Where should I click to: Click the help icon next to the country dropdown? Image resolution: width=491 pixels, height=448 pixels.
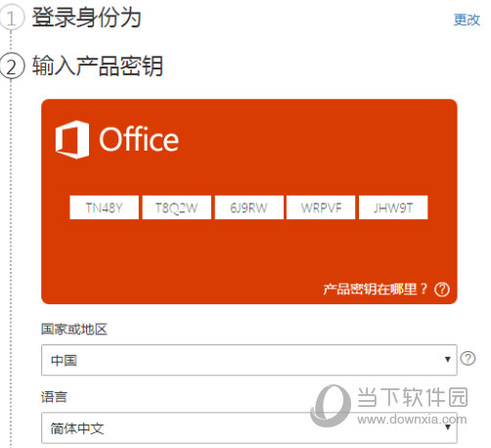pos(468,359)
